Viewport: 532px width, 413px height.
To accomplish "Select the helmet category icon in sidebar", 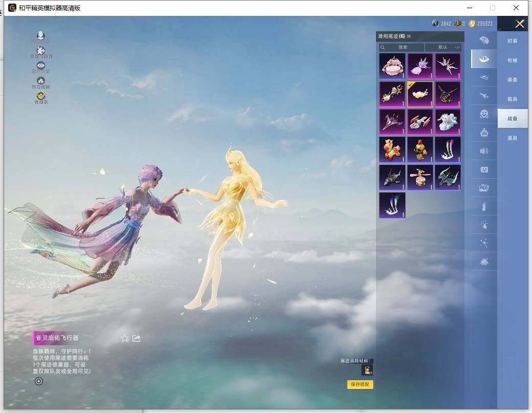I will click(x=484, y=41).
